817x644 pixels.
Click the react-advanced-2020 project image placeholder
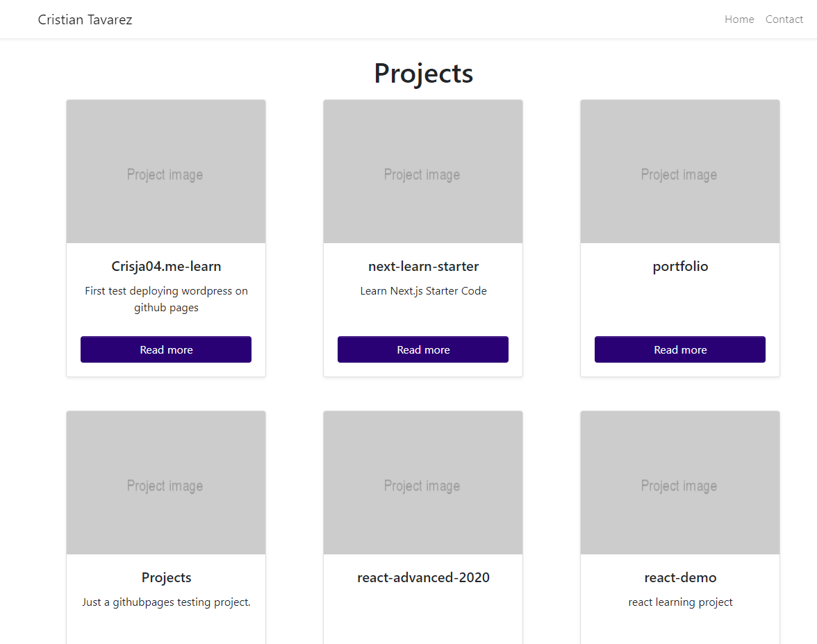tap(422, 482)
